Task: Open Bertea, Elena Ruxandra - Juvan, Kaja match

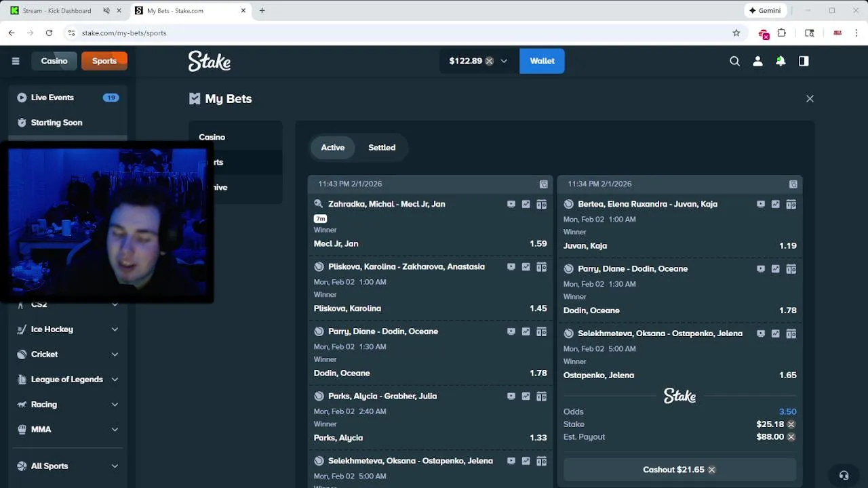Action: point(648,204)
